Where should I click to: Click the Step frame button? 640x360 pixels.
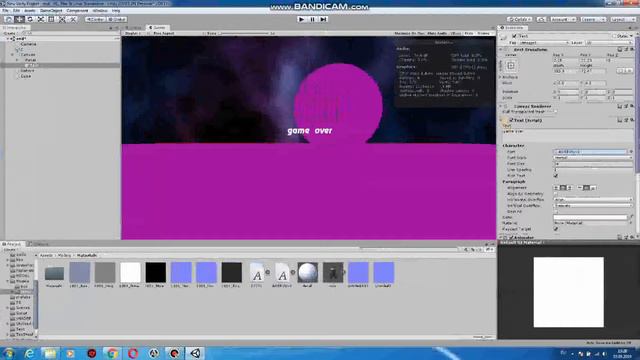point(323,19)
